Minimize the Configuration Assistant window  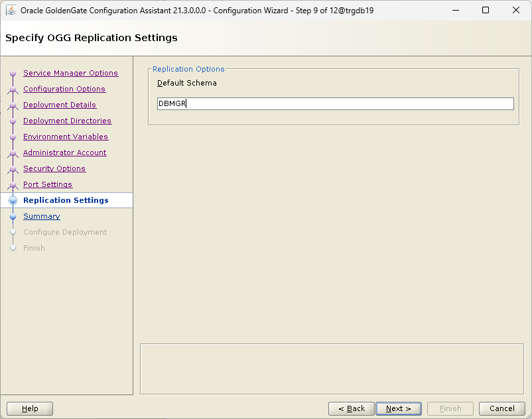(x=456, y=10)
